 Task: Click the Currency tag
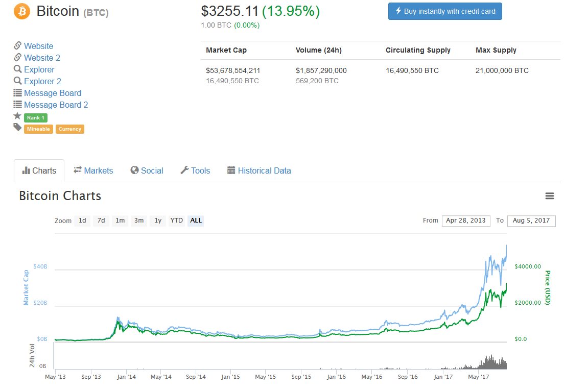[70, 129]
